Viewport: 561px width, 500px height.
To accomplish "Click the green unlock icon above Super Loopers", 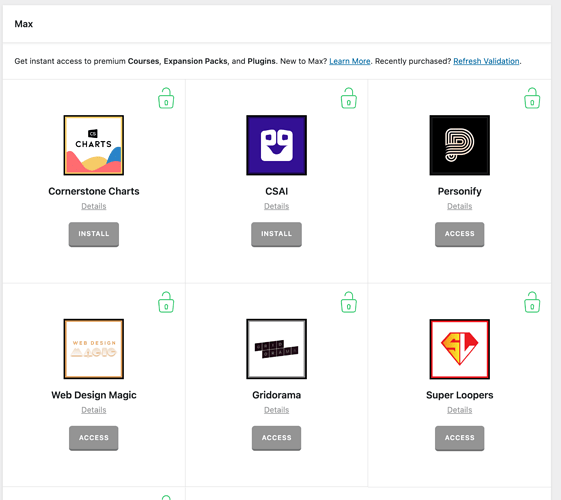I will (532, 302).
